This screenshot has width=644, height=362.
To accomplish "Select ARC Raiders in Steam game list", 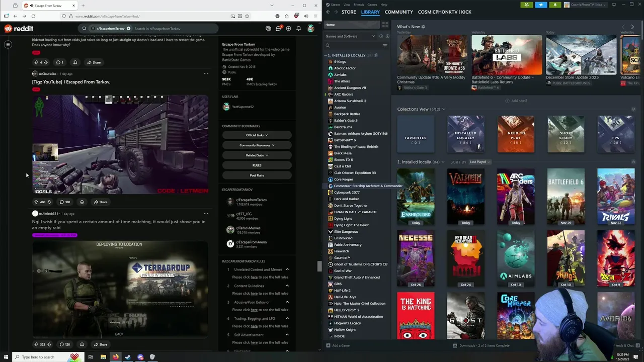I will (344, 94).
